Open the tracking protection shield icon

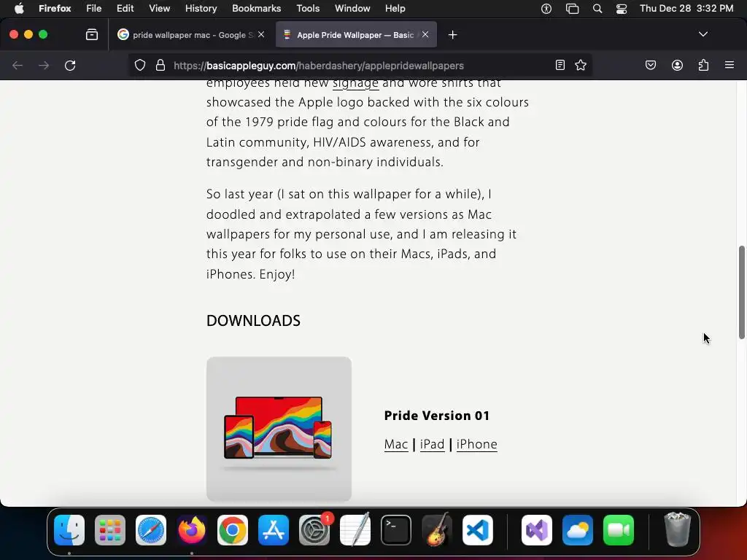pyautogui.click(x=139, y=65)
